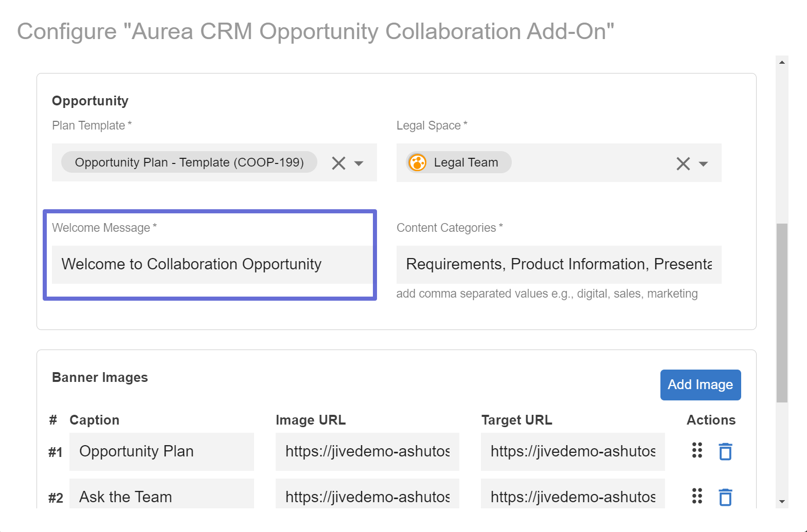Edit caption field for Ask the Team
The width and height of the screenshot is (807, 532).
coord(162,494)
